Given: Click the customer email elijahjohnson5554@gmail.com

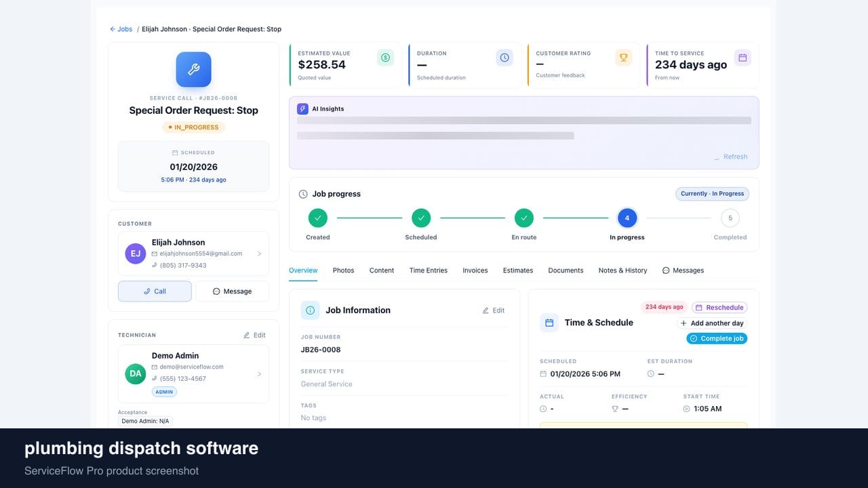Looking at the screenshot, I should coord(201,253).
